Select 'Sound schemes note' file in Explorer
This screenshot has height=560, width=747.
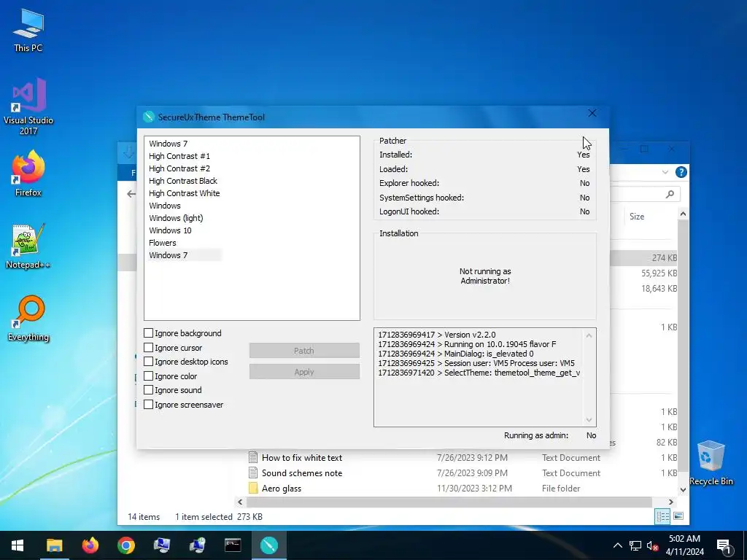tap(302, 472)
